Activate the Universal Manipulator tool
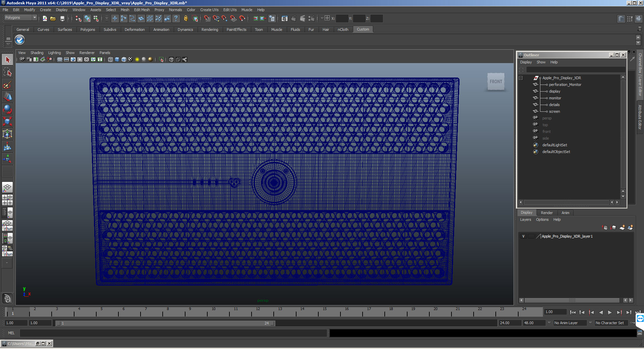Image resolution: width=644 pixels, height=349 pixels. tap(7, 134)
